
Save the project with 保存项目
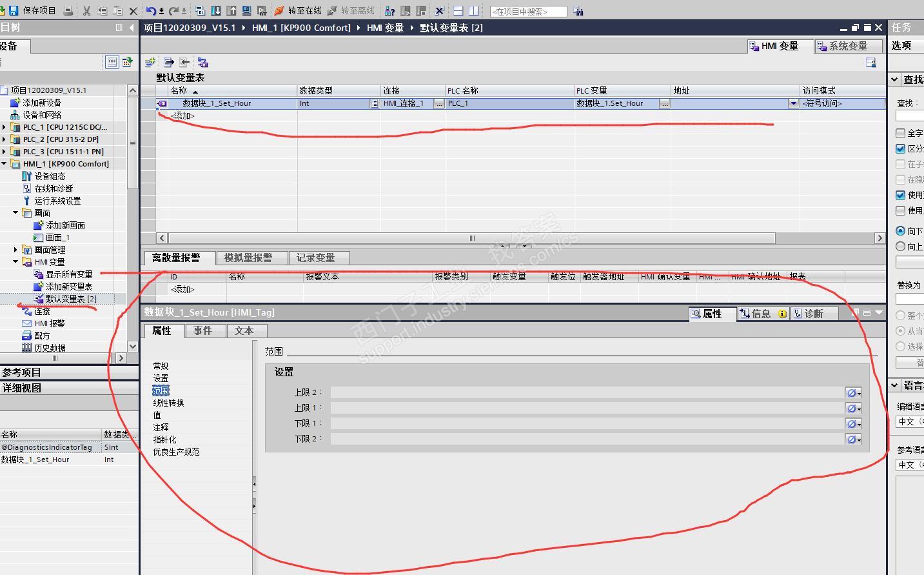point(32,10)
